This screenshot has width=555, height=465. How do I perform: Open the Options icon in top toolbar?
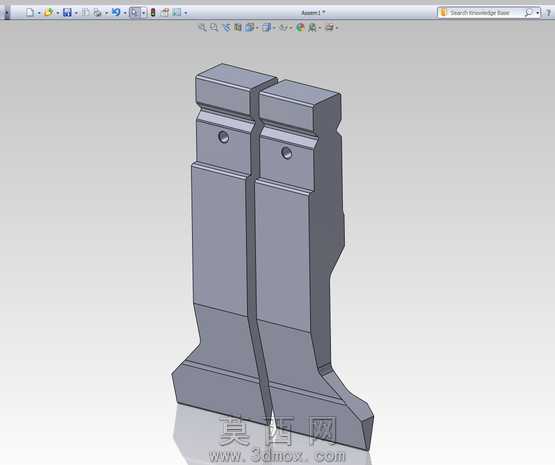tap(177, 13)
